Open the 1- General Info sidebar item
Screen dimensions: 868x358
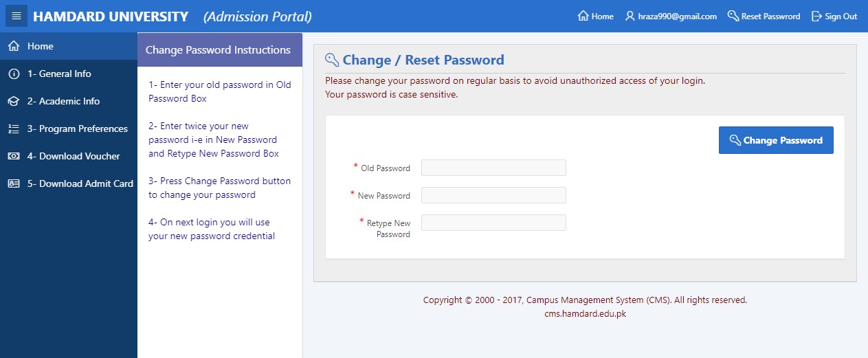59,74
